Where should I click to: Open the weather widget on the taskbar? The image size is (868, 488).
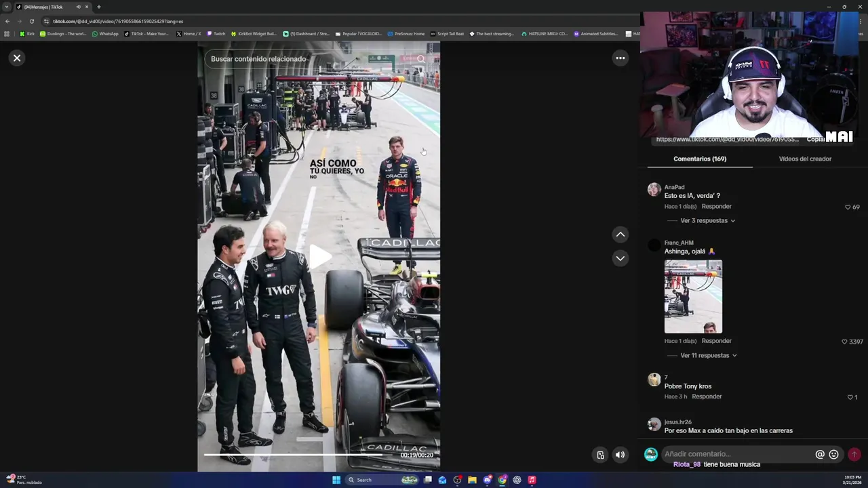(x=24, y=480)
